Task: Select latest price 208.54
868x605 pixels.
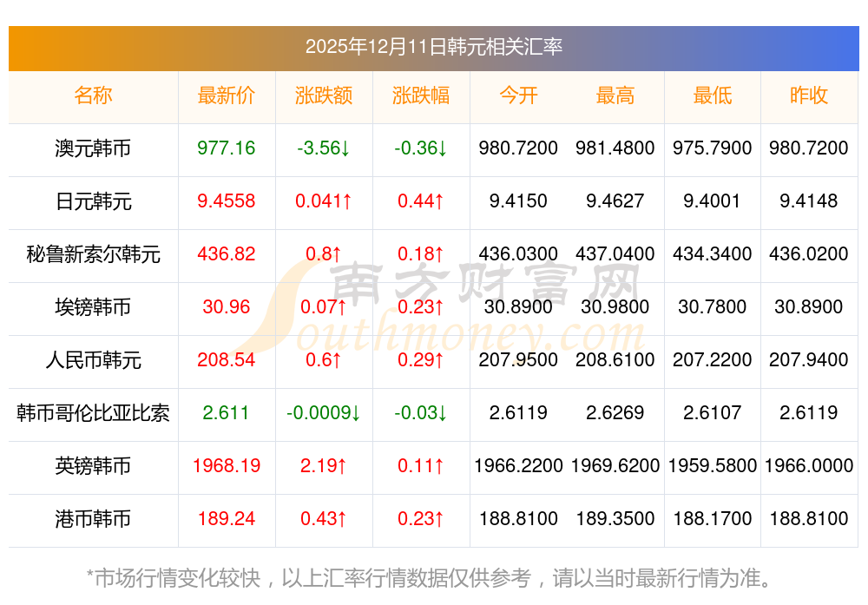Action: click(x=227, y=360)
